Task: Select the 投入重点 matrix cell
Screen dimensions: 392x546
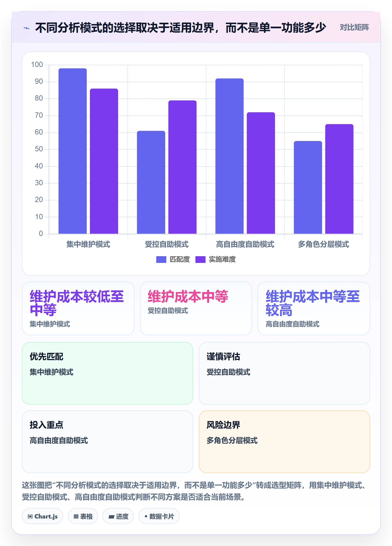Action: click(x=108, y=442)
